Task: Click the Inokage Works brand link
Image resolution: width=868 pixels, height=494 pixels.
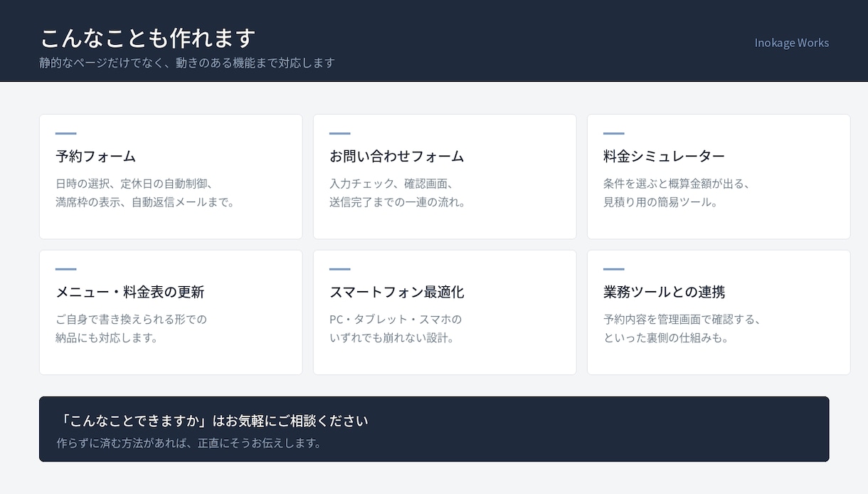Action: coord(791,43)
